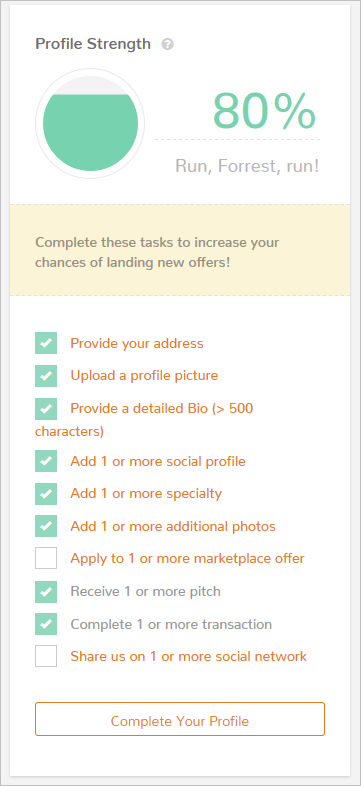Toggle the Provide your address checkbox

coord(46,343)
